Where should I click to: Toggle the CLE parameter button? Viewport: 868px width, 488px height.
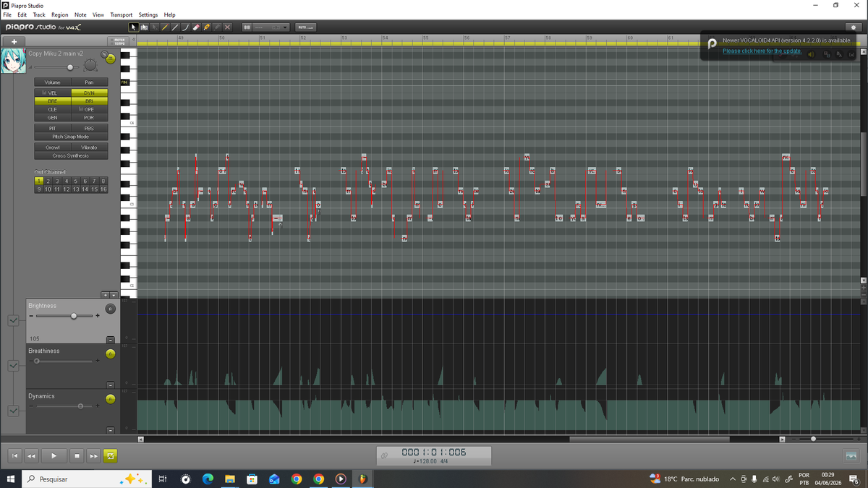click(x=53, y=109)
